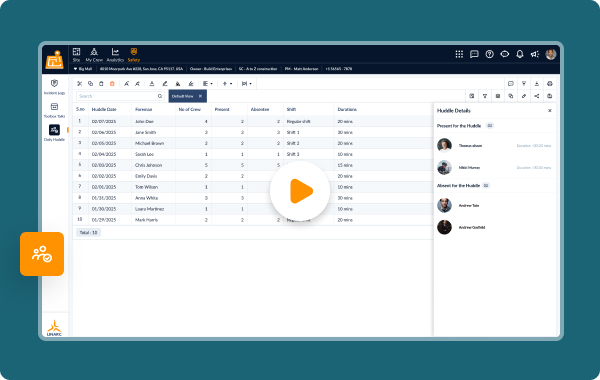
Task: Select the Chris Johnson row
Action: coord(253,165)
